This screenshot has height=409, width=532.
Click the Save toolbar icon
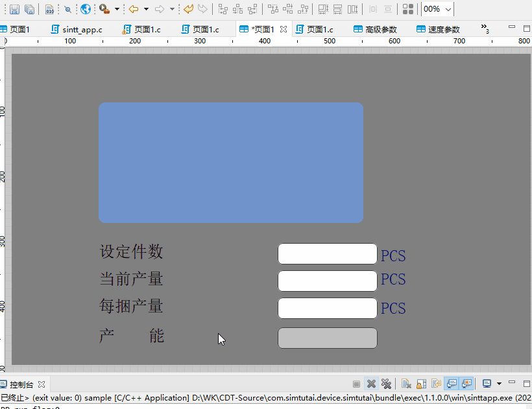[14, 9]
